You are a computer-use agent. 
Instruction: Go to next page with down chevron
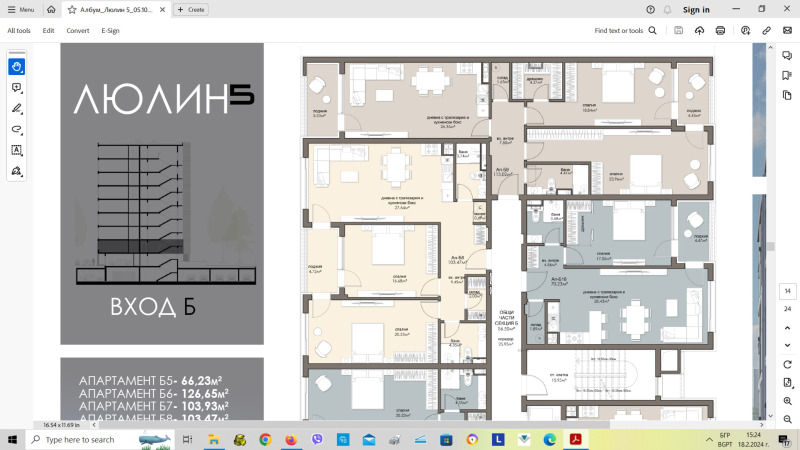coord(787,345)
